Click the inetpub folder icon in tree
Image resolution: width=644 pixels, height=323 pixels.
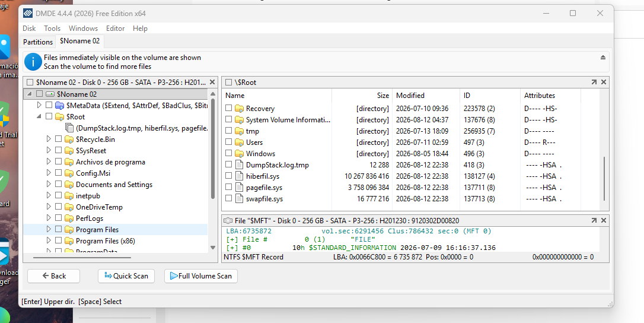69,196
